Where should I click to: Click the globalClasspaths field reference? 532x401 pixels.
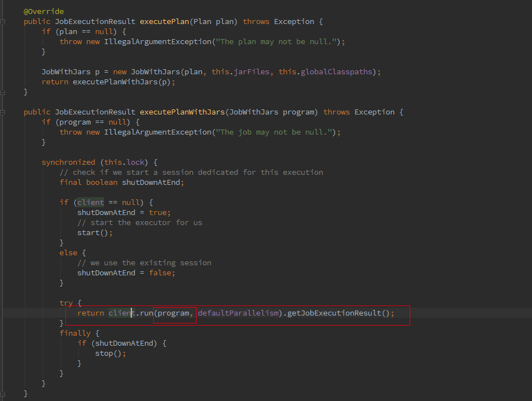click(x=336, y=72)
